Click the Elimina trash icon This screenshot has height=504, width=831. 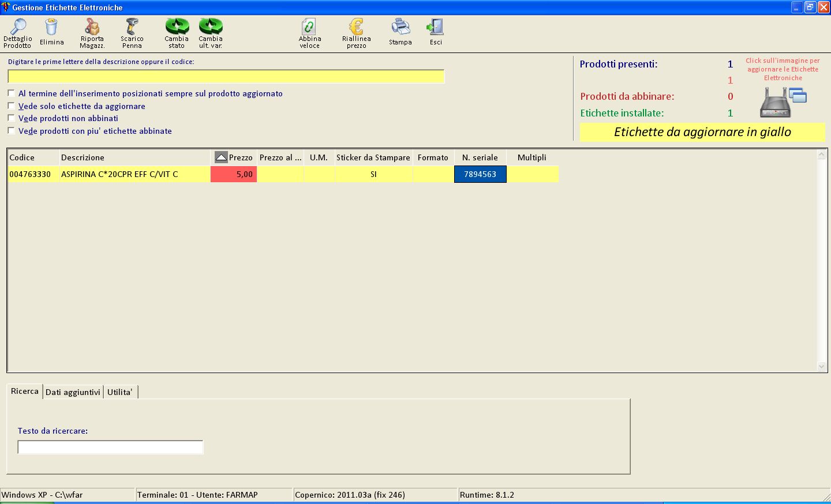click(51, 27)
